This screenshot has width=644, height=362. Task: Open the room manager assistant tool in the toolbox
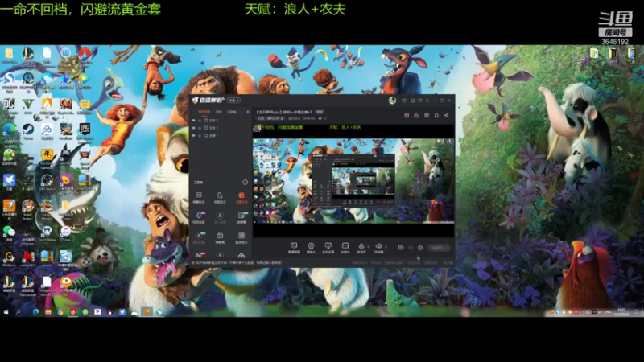pyautogui.click(x=220, y=197)
